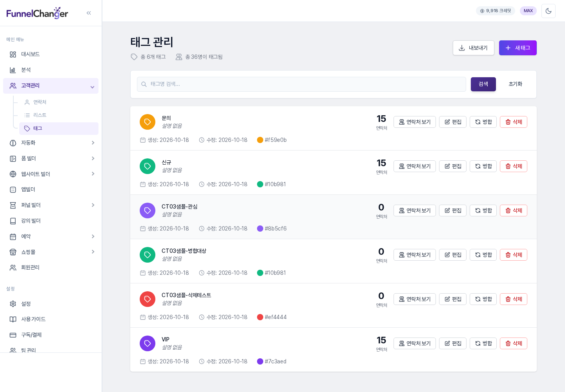Go to 리스트 submenu
This screenshot has width=565, height=392.
click(x=59, y=115)
